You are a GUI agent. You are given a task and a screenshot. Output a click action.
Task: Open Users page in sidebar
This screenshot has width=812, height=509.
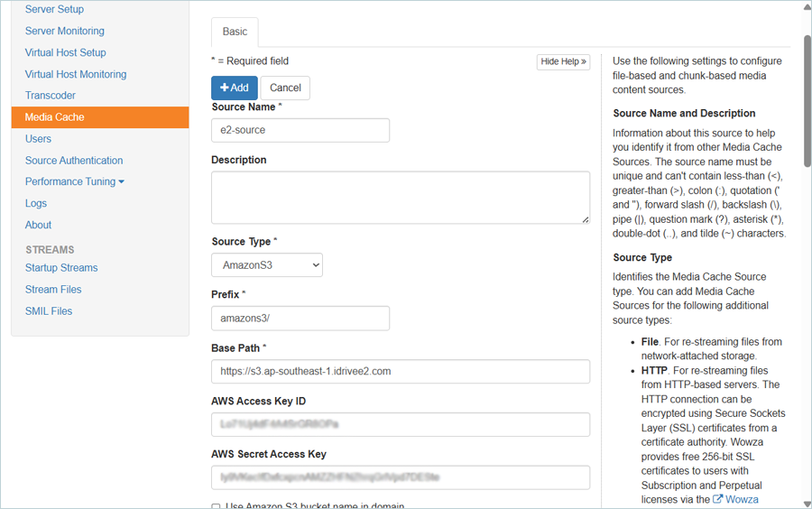[x=38, y=139]
